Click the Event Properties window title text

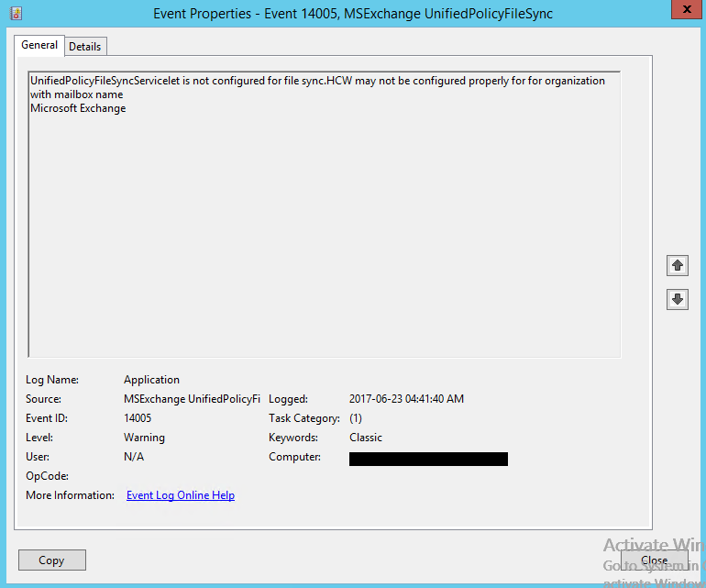pyautogui.click(x=352, y=14)
